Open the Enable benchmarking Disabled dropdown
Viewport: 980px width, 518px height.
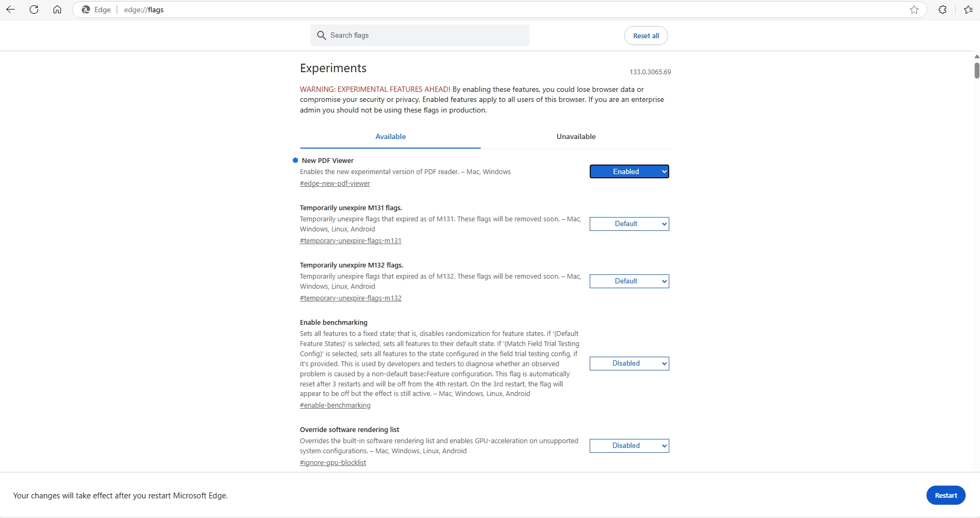coord(629,363)
